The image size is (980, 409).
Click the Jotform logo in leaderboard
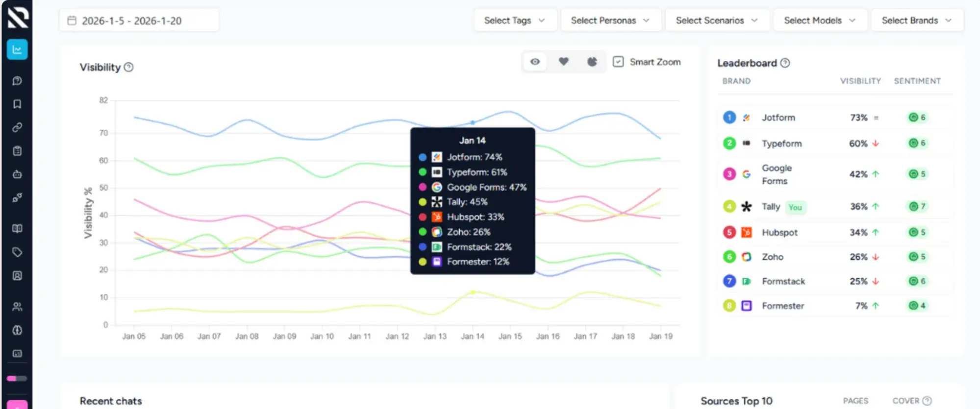point(746,118)
